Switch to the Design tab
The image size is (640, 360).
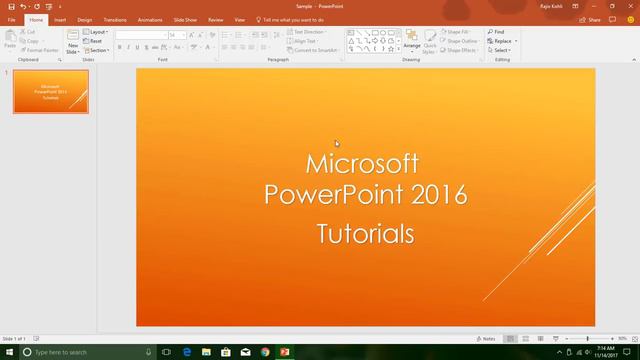[x=84, y=20]
